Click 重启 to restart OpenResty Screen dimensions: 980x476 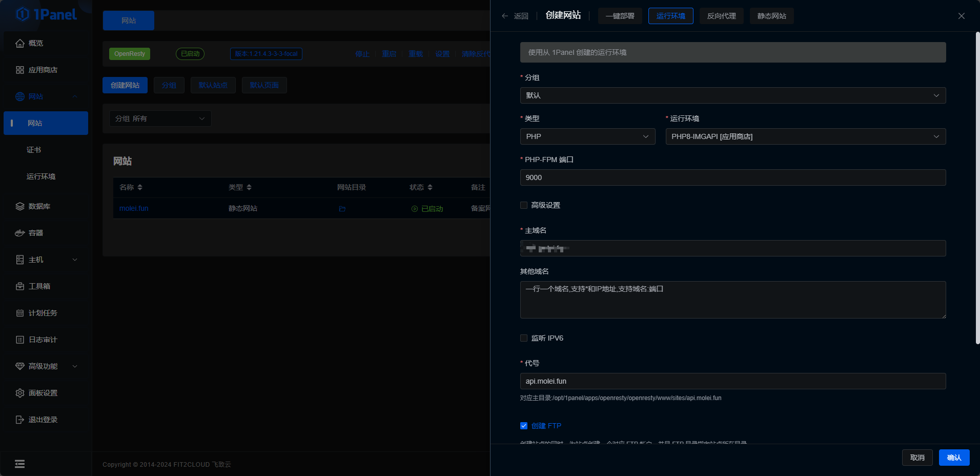coord(389,54)
